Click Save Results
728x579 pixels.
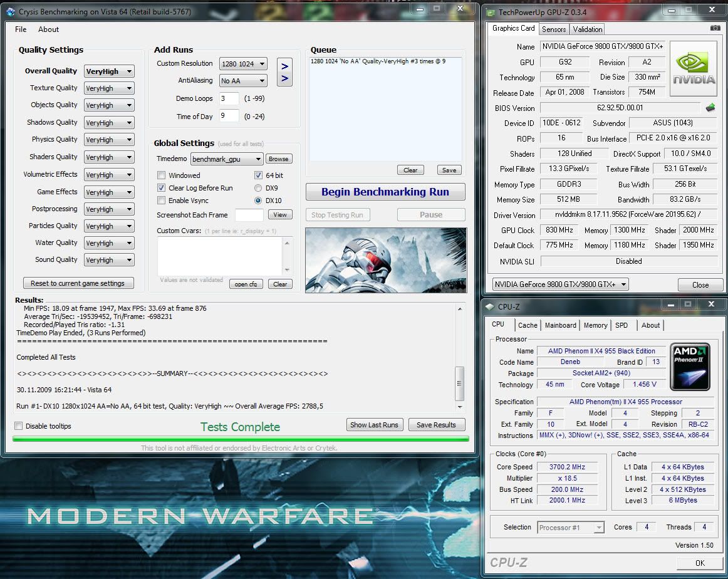[437, 425]
